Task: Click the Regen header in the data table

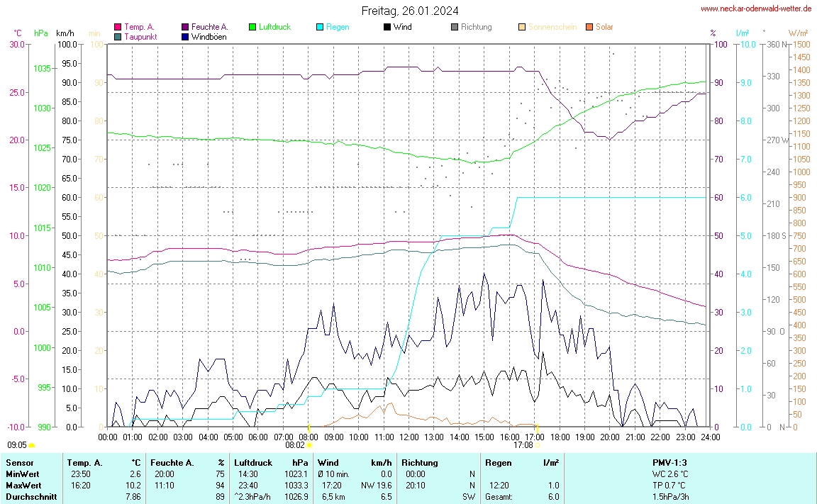Action: [x=499, y=462]
